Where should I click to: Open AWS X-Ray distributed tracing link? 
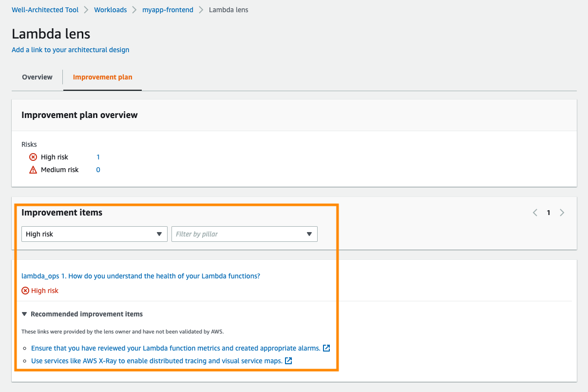click(x=157, y=361)
